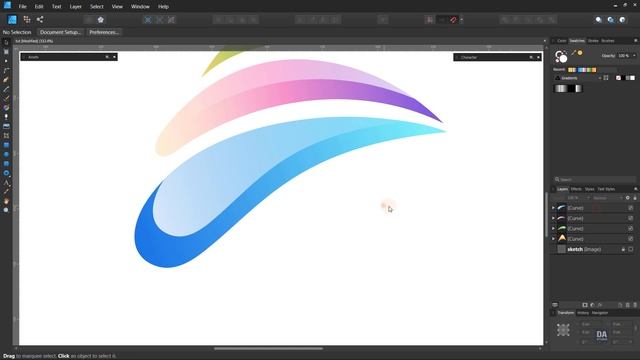
Task: Select the Vector Brush tool
Action: click(6, 98)
